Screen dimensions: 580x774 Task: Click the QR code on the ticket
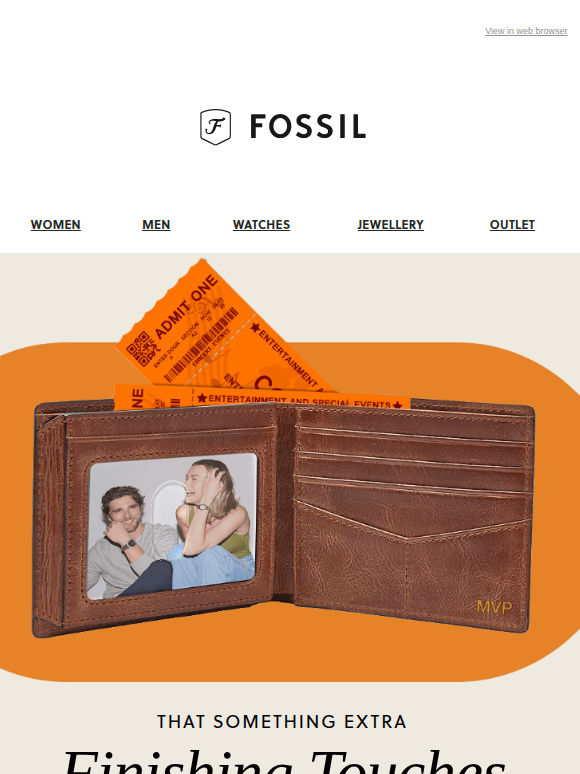click(x=138, y=347)
